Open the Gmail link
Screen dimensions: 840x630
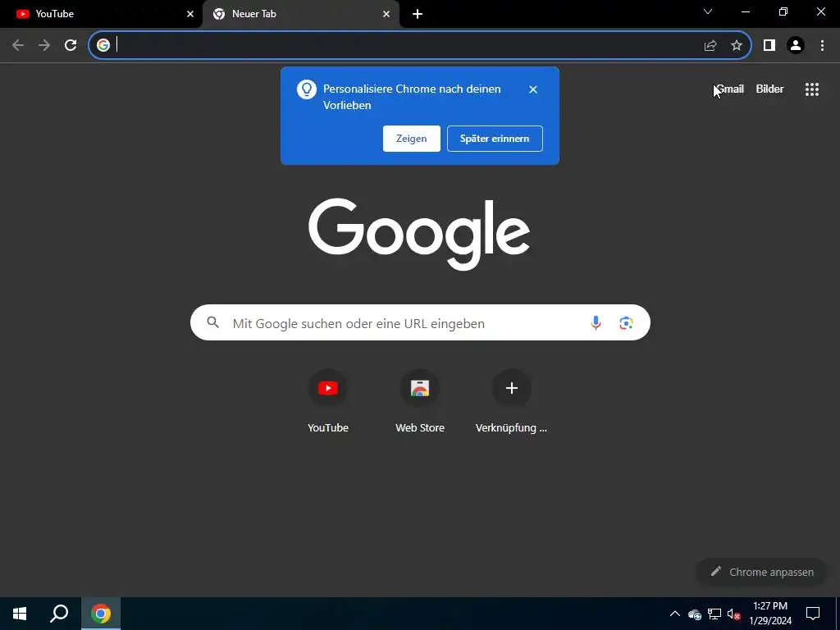tap(730, 89)
